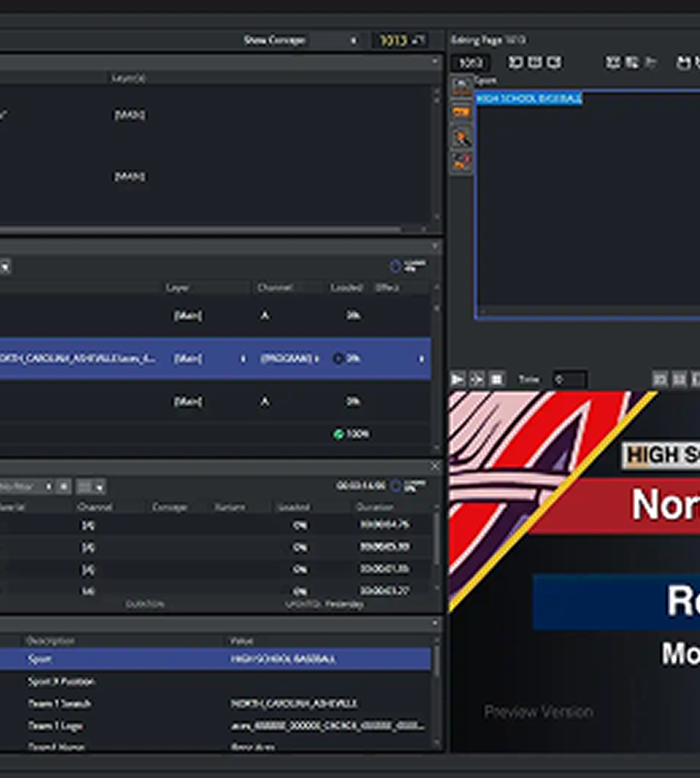This screenshot has width=700, height=778.
Task: Toggle the circular load indicator on playlist toolbar
Action: [395, 266]
